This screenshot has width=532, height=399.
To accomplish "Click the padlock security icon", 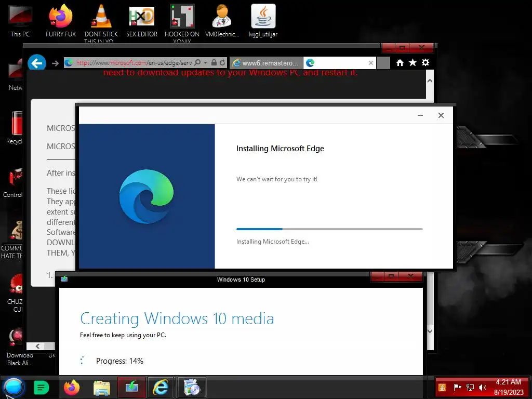I will coord(214,62).
